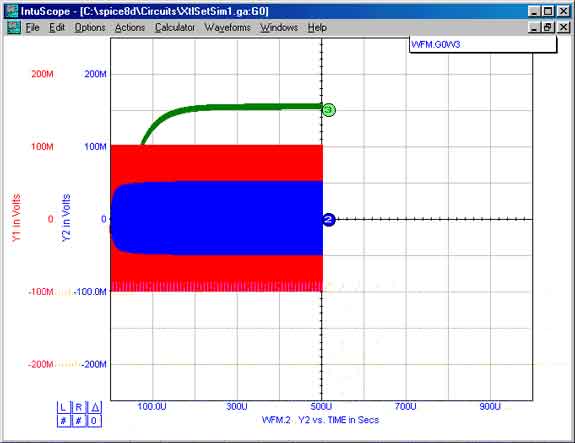This screenshot has width=575, height=443.
Task: Open the Edit menu
Action: [57, 28]
